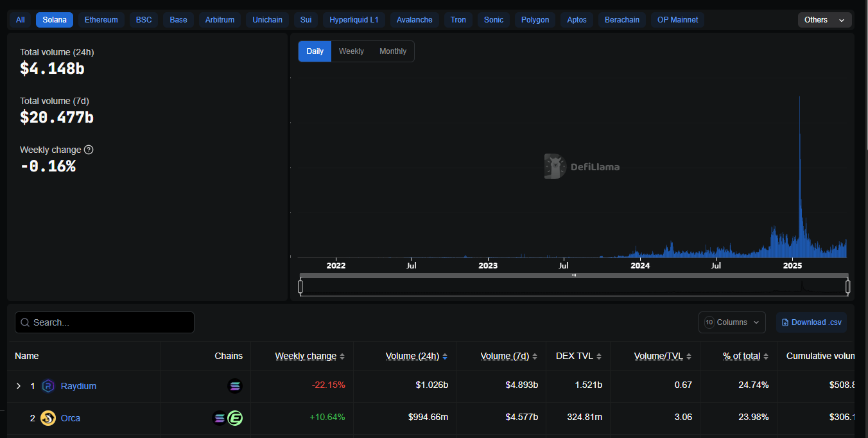Click the chart range slider left handle
Viewport: 868px width, 438px height.
[x=300, y=286]
